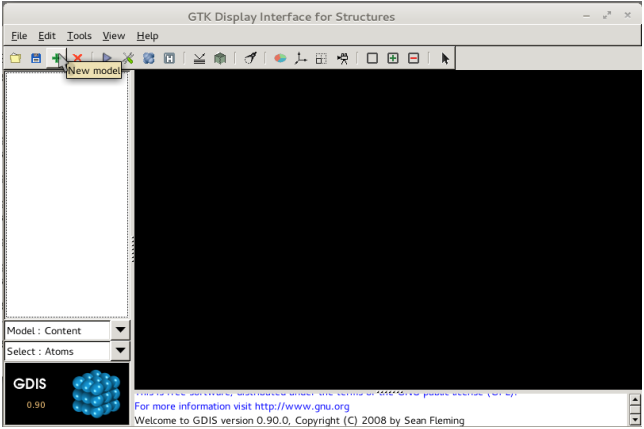Screen dimensions: 644x429
Task: Save the model with the floppy disk icon
Action: point(36,58)
